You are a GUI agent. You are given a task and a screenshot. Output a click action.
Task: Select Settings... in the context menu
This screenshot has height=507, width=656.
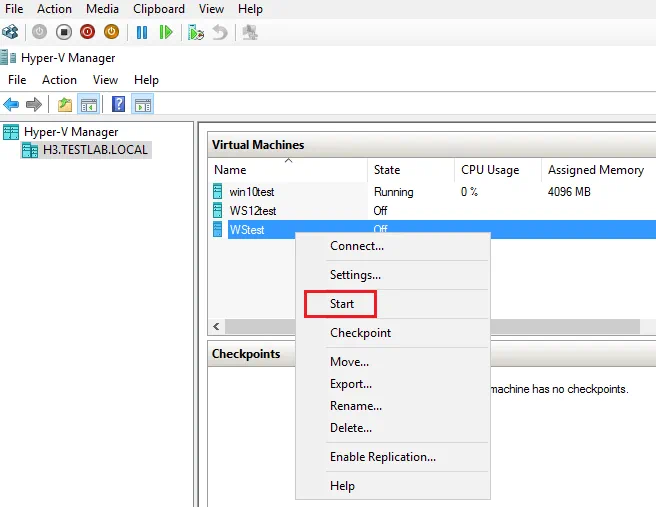[x=355, y=274]
